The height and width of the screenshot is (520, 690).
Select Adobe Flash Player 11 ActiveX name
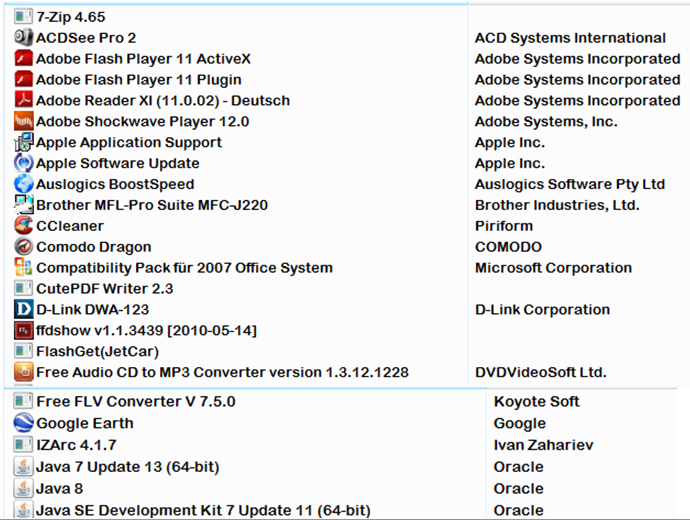coord(143,59)
